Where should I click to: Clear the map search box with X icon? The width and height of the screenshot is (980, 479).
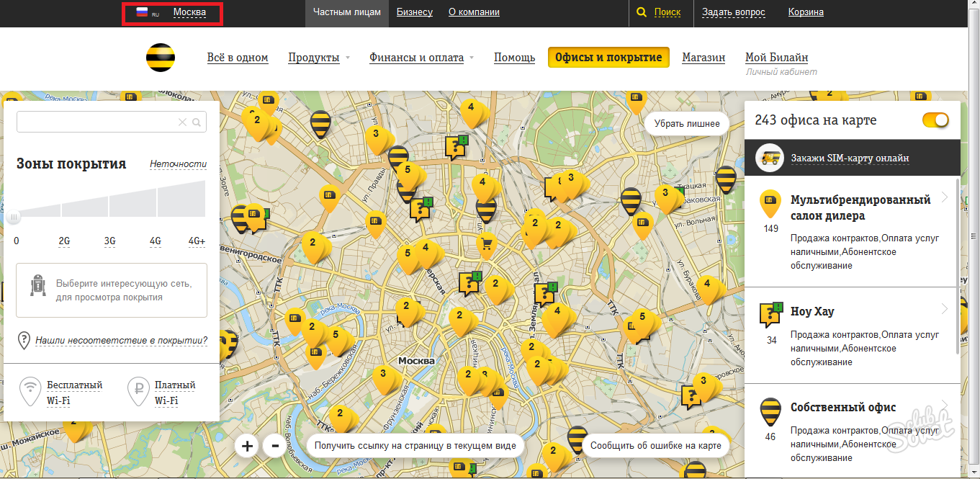[x=182, y=122]
